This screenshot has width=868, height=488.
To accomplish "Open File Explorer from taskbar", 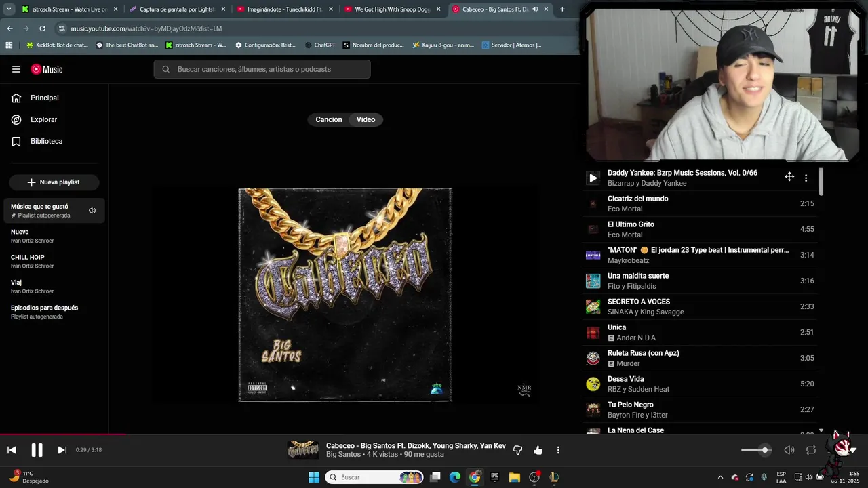I will [x=514, y=477].
